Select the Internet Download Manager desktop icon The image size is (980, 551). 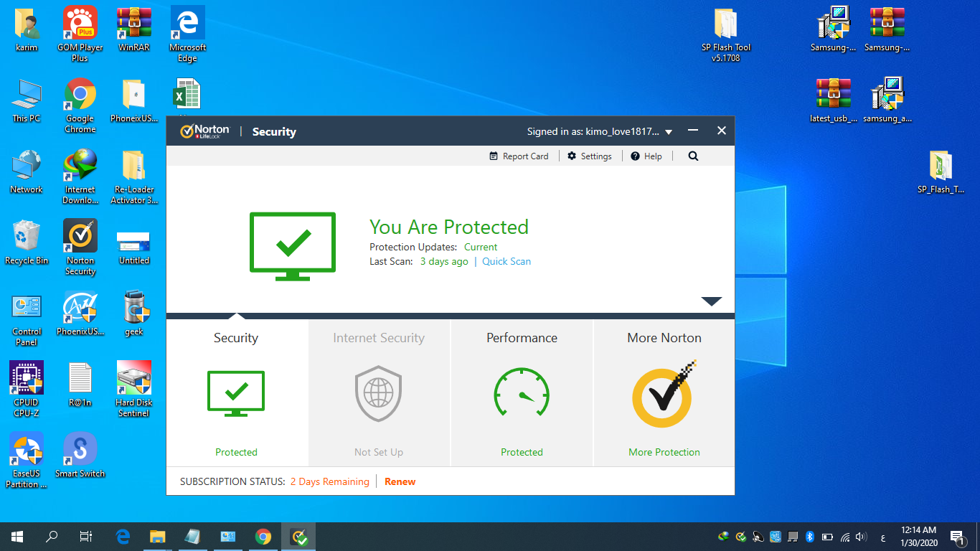pyautogui.click(x=80, y=176)
